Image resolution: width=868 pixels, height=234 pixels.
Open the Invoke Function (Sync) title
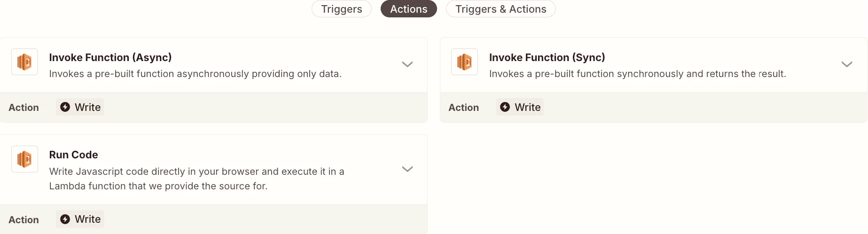[547, 57]
